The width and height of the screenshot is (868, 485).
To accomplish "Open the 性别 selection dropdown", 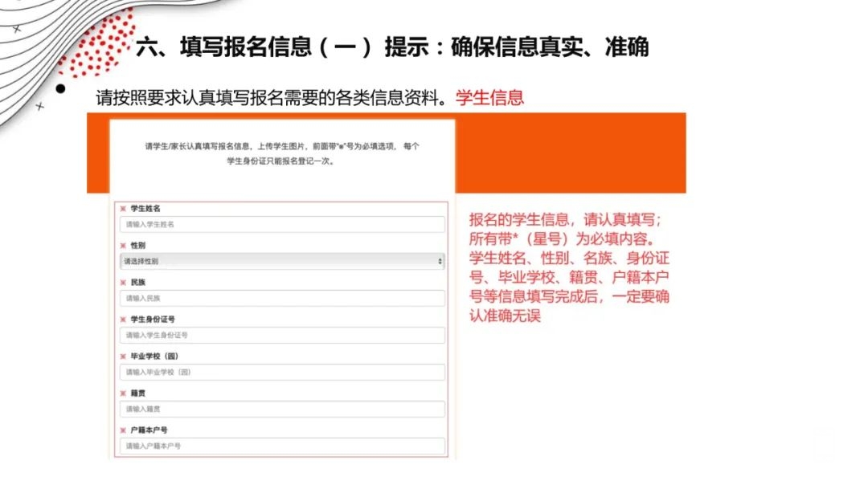I will point(281,262).
